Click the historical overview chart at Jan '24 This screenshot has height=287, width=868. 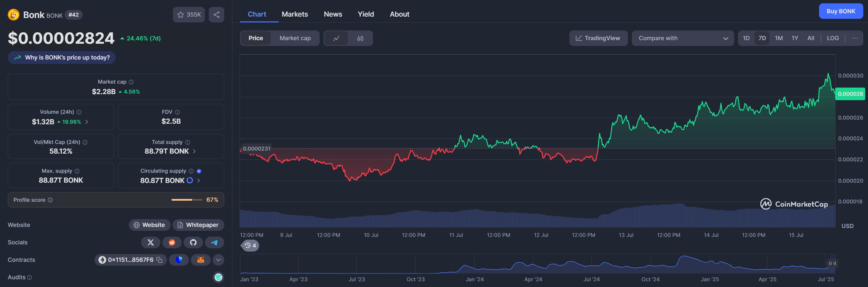pyautogui.click(x=475, y=264)
